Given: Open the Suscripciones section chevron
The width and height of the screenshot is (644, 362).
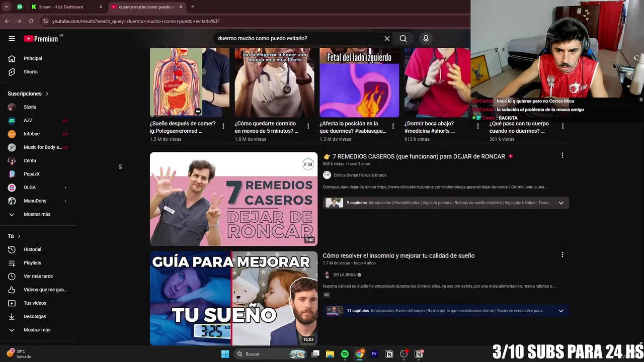Looking at the screenshot, I should [47, 94].
